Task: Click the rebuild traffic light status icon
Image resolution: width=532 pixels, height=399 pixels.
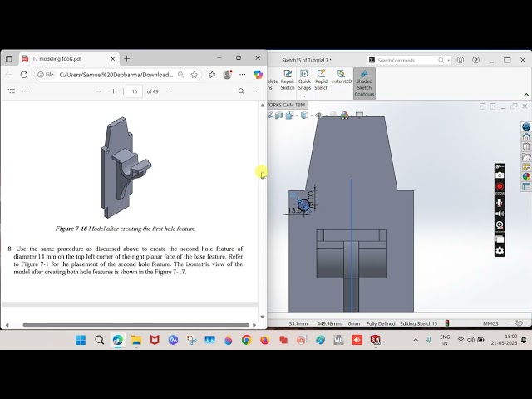Action: click(x=447, y=323)
